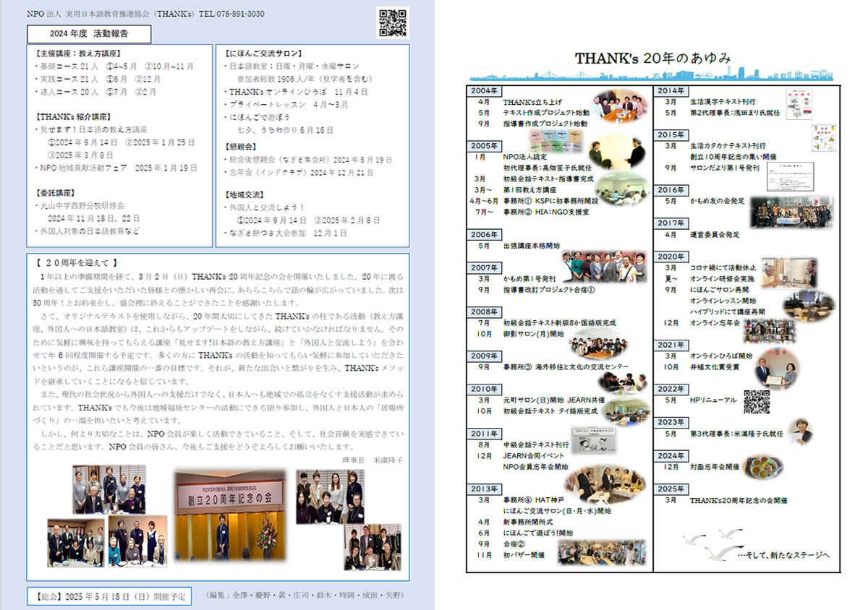The width and height of the screenshot is (868, 610).
Task: Click the 2017年 year label
Action: (671, 223)
